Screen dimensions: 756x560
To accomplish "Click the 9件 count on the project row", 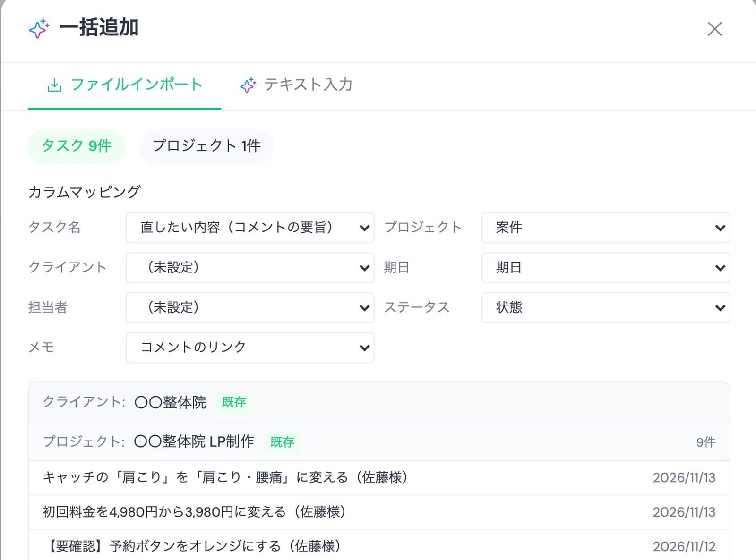I will click(x=706, y=442).
